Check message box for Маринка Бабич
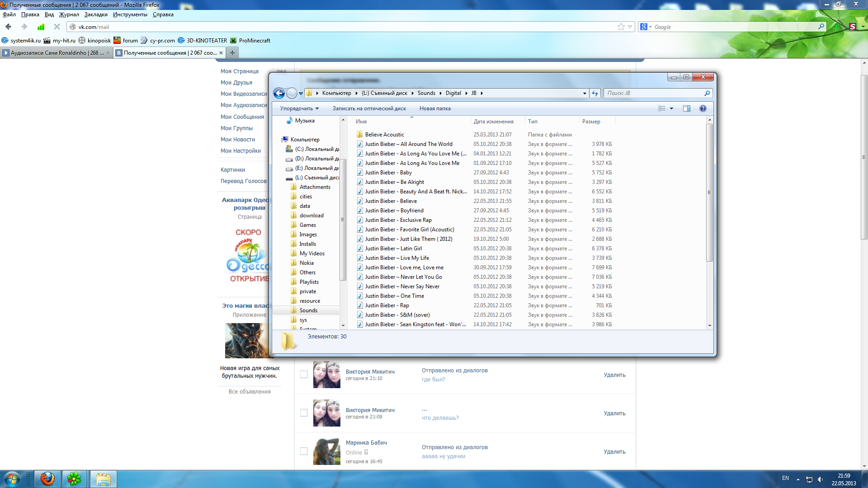 [304, 451]
